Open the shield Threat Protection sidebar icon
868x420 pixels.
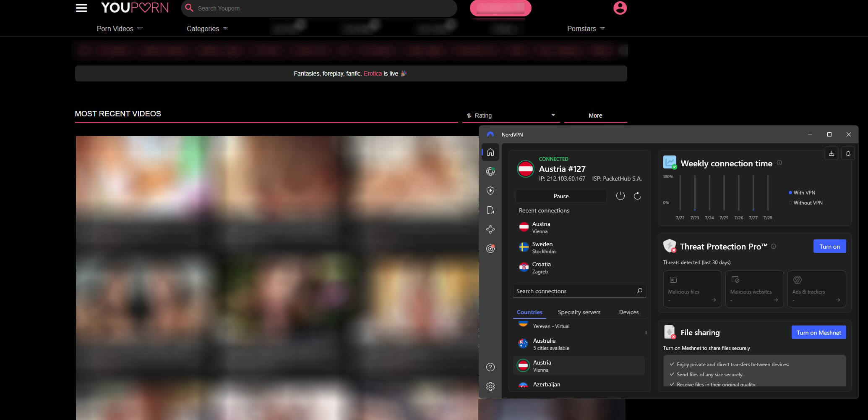tap(490, 191)
